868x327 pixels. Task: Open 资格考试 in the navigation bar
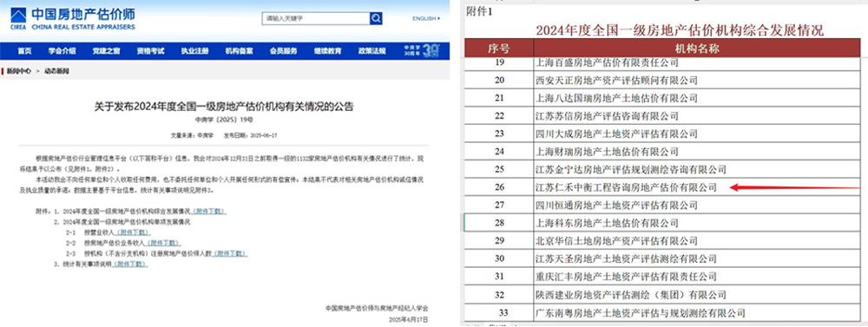tap(150, 51)
